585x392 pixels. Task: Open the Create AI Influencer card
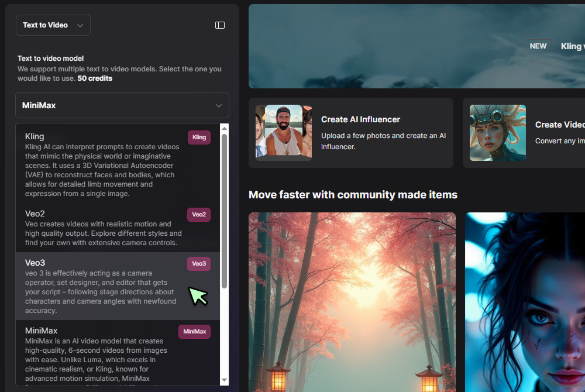(350, 133)
